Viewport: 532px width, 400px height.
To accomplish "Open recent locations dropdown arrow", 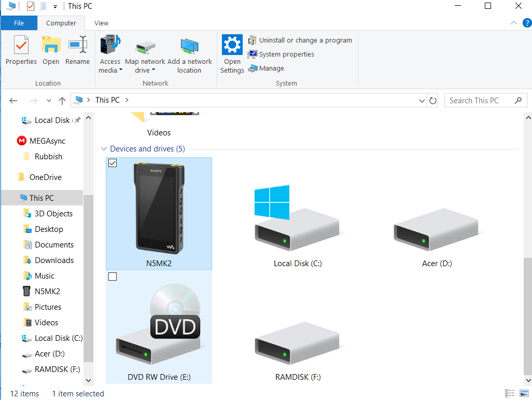I will [x=49, y=101].
